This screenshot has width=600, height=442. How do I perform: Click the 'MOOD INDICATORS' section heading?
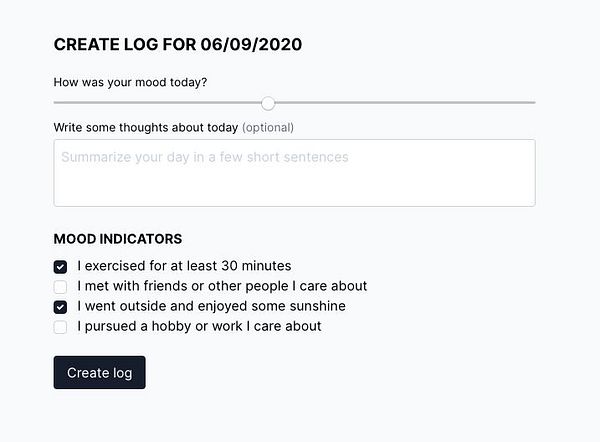117,239
